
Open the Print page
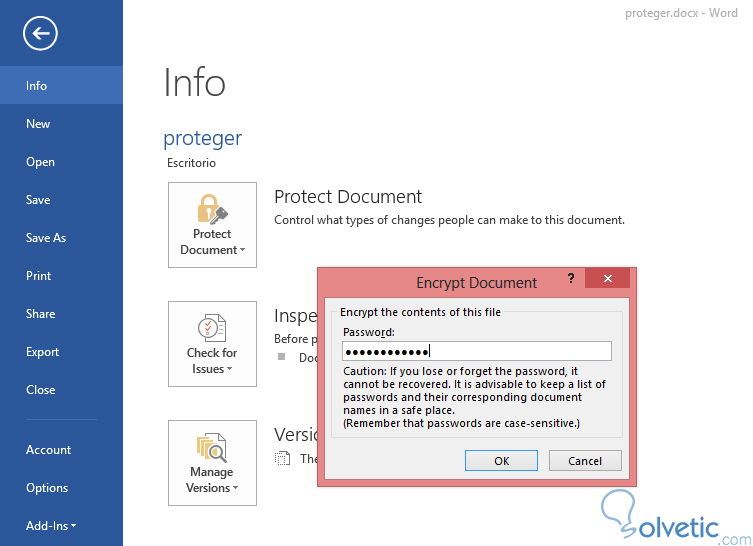coord(61,276)
